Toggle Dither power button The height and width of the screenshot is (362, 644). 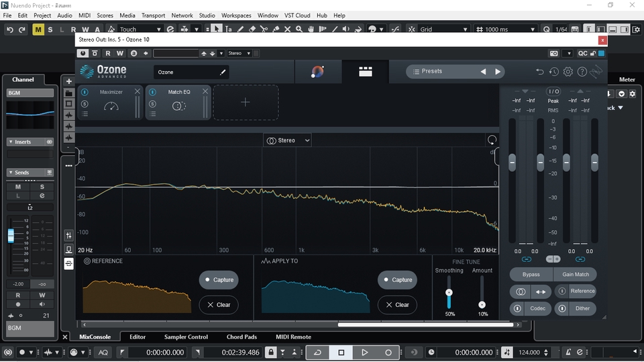562,308
